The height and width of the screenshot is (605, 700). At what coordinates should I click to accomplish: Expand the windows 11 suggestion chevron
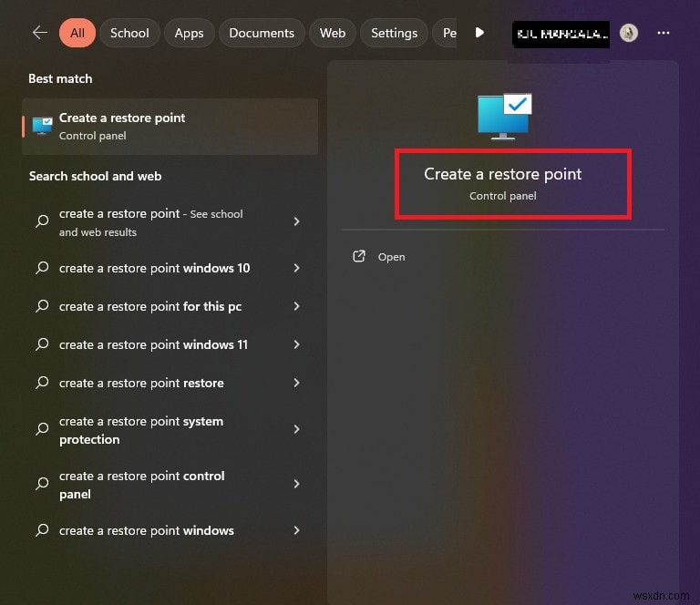296,344
